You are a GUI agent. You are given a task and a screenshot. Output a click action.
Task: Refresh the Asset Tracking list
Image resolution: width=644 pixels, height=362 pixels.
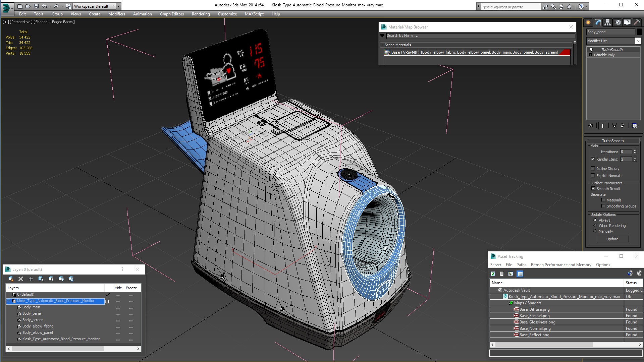493,274
